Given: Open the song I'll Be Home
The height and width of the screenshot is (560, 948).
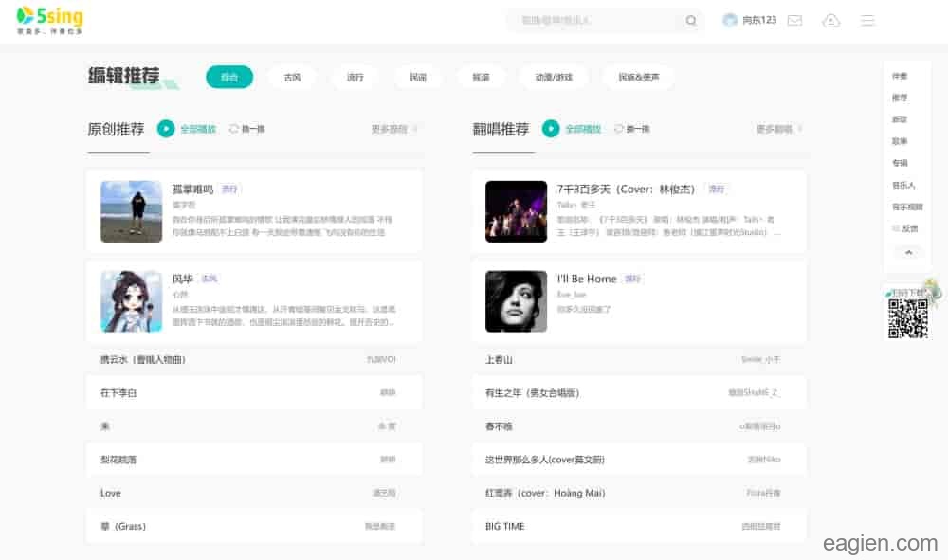Looking at the screenshot, I should (587, 279).
